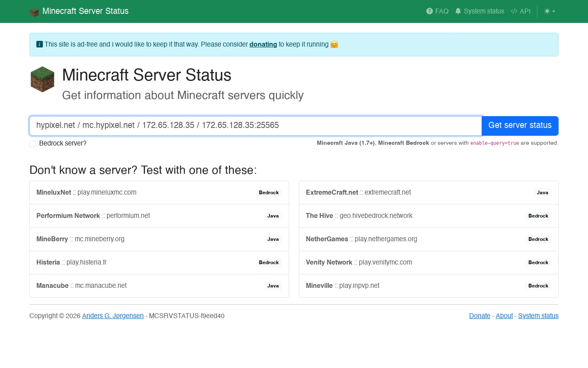This screenshot has width=588, height=368.
Task: Click the grass block logo in navbar
Action: [x=34, y=12]
